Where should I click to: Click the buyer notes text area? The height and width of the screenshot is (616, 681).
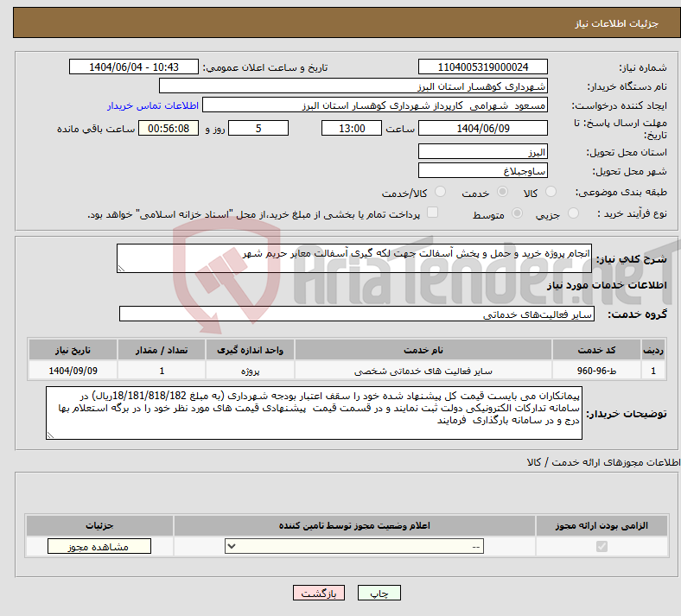pyautogui.click(x=314, y=413)
